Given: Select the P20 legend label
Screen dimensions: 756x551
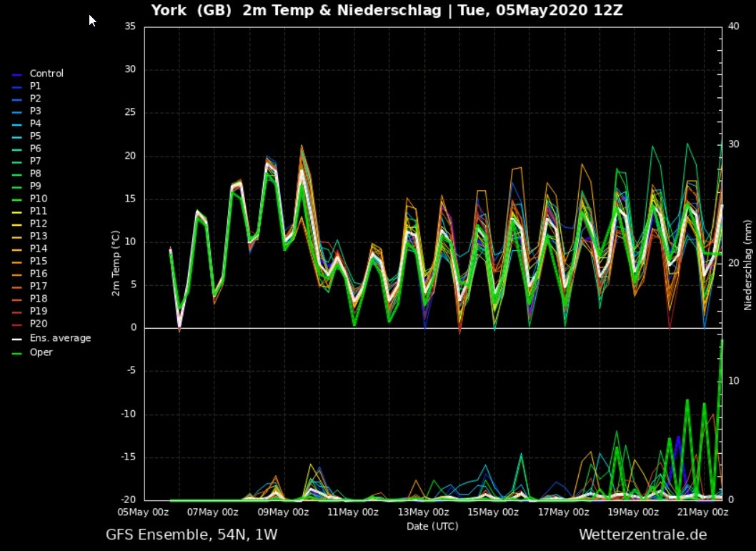Looking at the screenshot, I should [x=39, y=324].
